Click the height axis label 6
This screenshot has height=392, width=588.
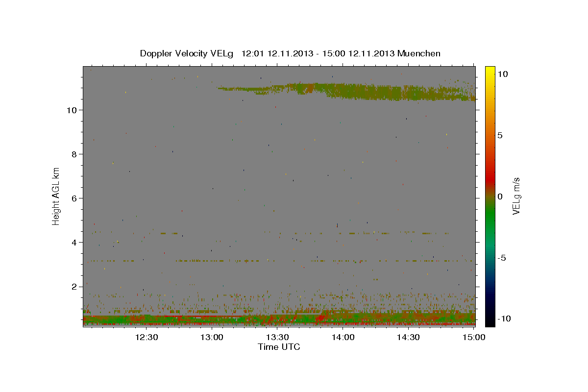[75, 198]
